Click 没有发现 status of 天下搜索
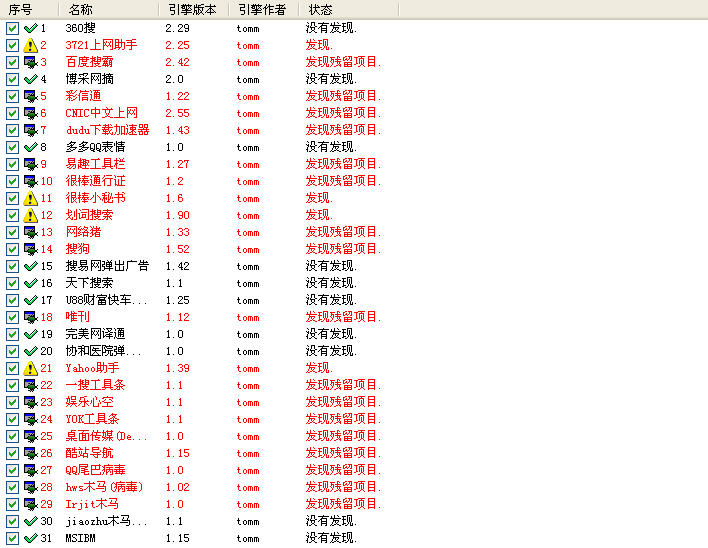708x548 pixels. tap(331, 283)
